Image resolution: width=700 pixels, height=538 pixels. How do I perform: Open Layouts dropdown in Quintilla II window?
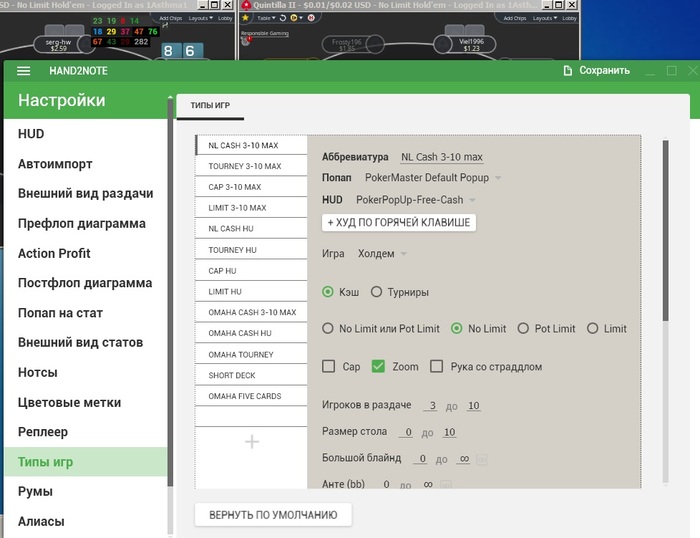[x=545, y=18]
